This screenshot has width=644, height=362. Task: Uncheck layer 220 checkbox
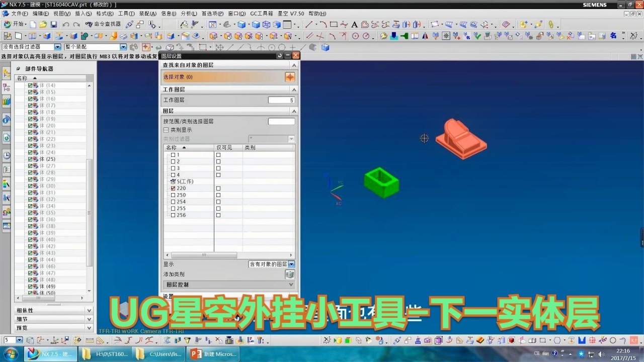coord(173,188)
